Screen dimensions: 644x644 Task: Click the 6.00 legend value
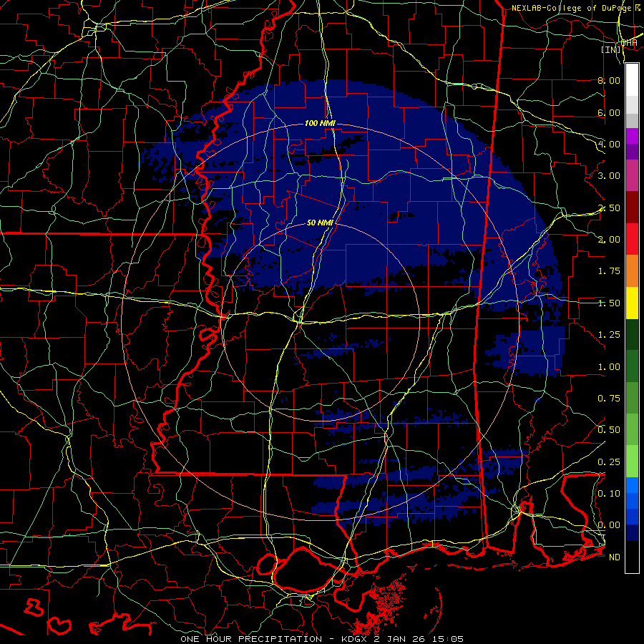pyautogui.click(x=609, y=112)
